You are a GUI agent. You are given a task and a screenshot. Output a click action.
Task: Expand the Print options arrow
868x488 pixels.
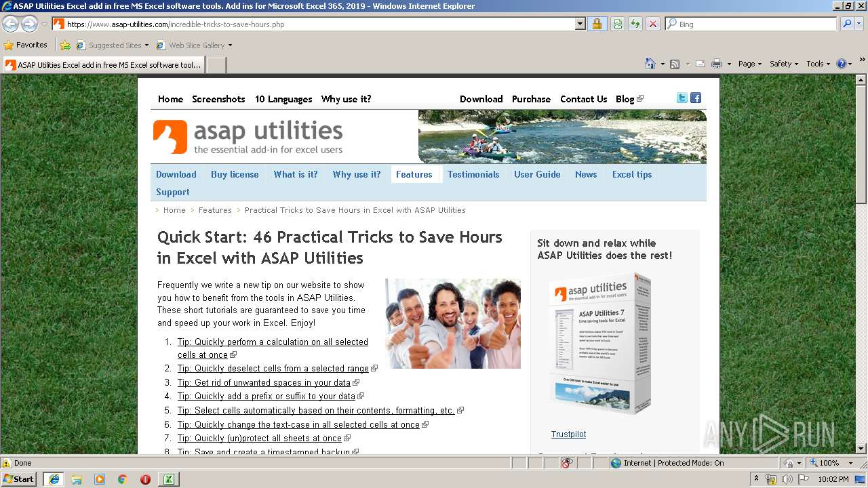(x=729, y=64)
